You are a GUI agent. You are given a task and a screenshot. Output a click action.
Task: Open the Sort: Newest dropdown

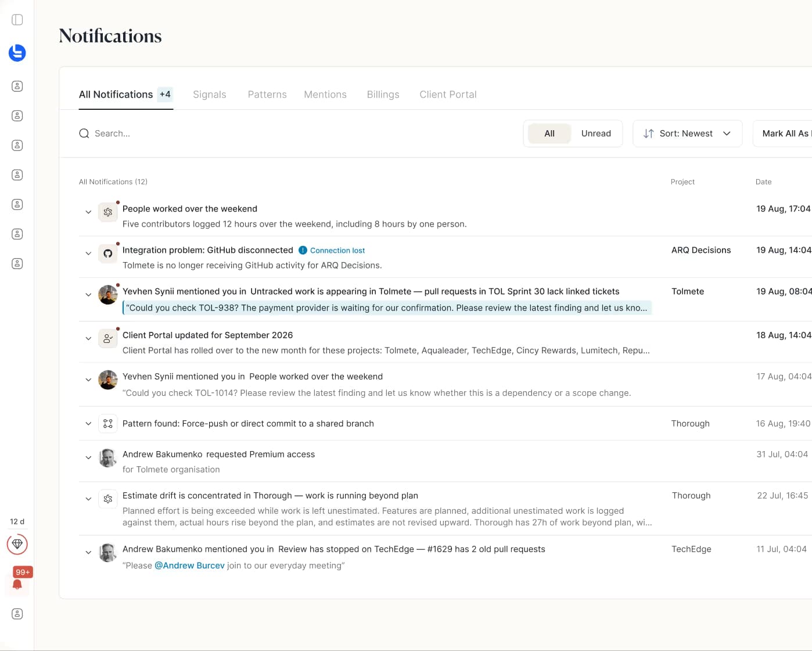coord(688,133)
